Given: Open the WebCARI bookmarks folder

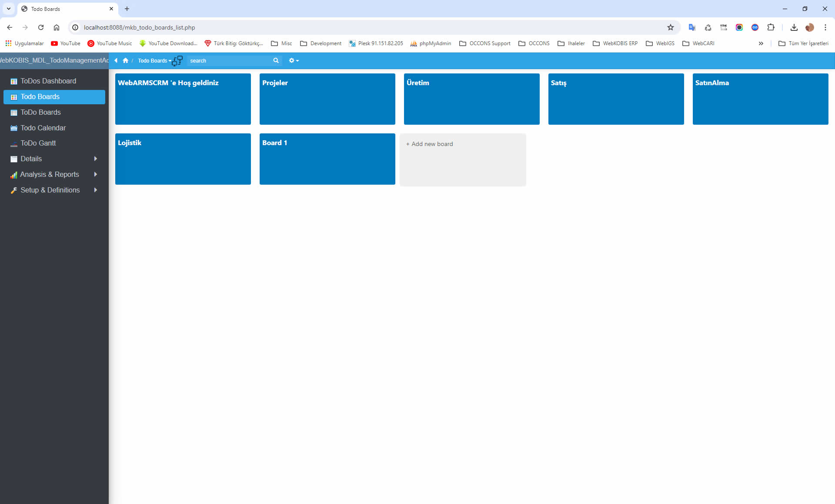Looking at the screenshot, I should tap(698, 43).
